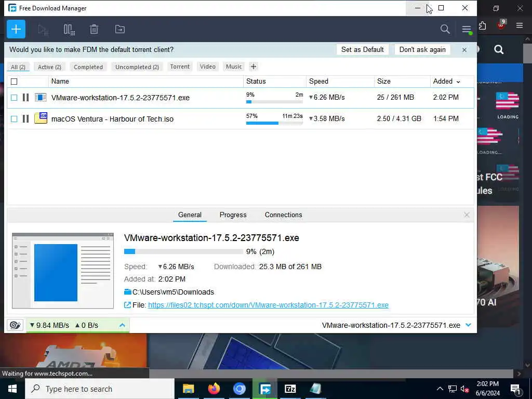
Task: Select the Music filter
Action: coord(234,66)
